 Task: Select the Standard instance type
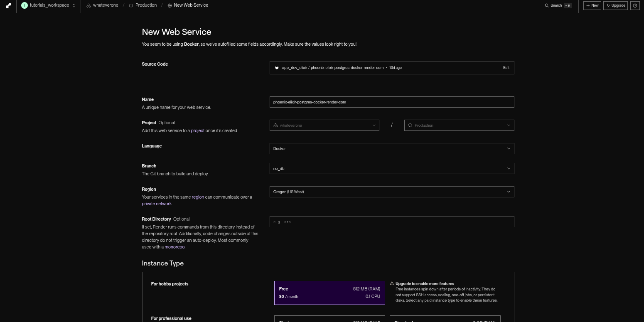click(x=445, y=320)
